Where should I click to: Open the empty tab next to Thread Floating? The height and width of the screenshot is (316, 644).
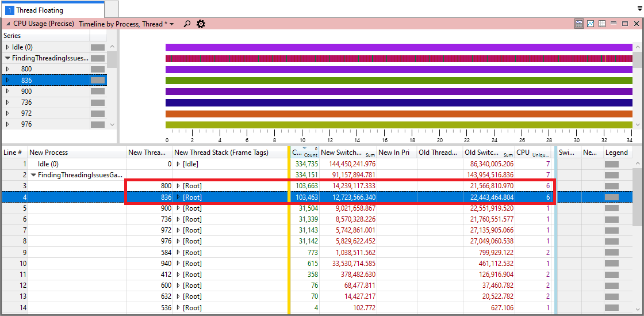click(112, 9)
